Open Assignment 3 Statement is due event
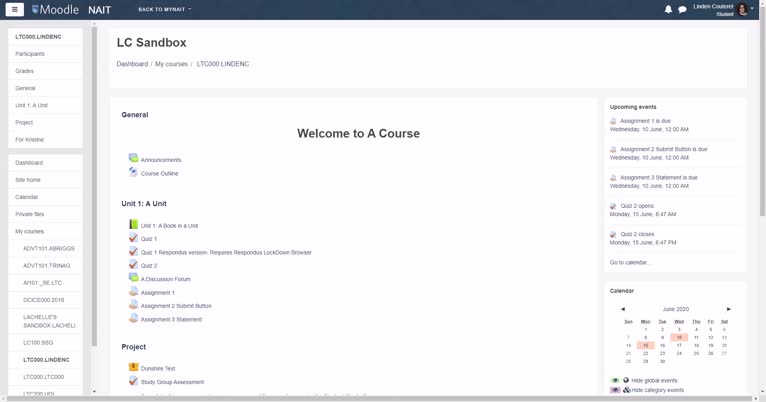Image resolution: width=766 pixels, height=402 pixels. pyautogui.click(x=659, y=177)
